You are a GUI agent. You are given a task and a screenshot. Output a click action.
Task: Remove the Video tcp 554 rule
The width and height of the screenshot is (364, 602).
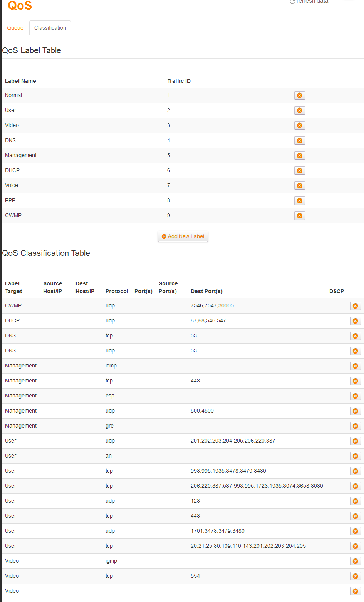[355, 576]
